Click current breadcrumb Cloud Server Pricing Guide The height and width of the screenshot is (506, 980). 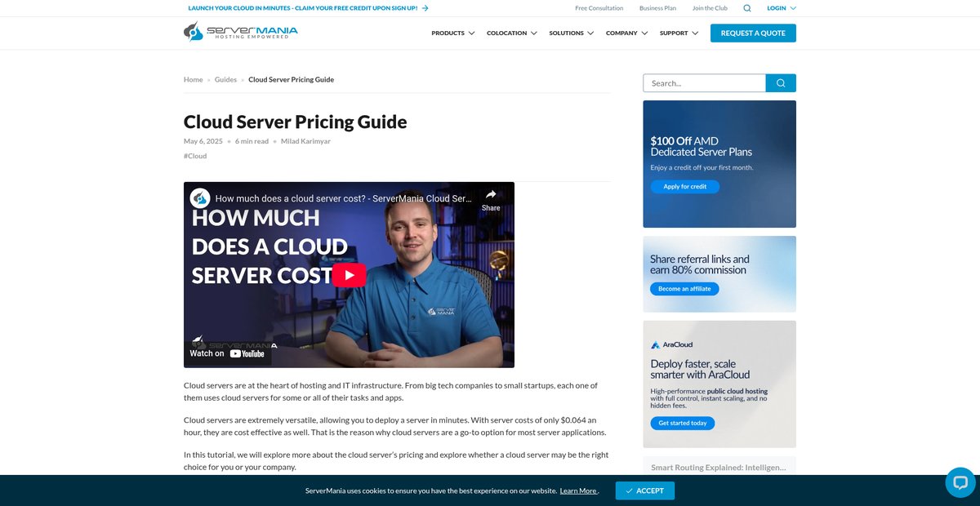[x=291, y=79]
